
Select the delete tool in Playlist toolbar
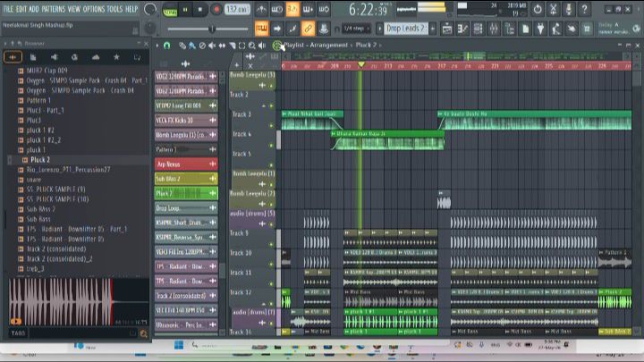pos(202,46)
